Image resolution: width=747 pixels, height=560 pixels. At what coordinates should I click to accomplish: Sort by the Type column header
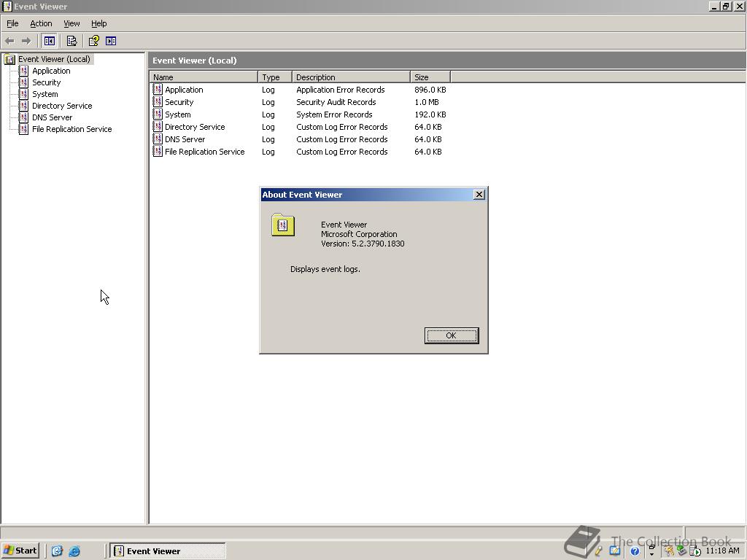click(x=275, y=77)
